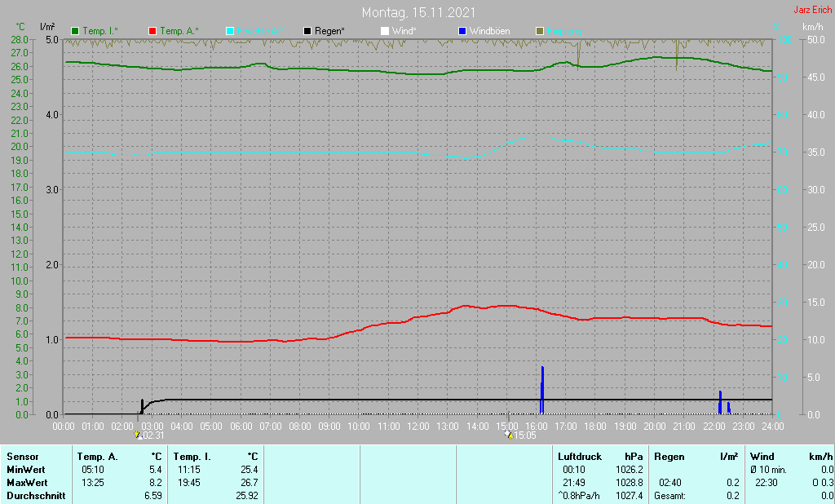Click the green Temp. I. legend swatch

(75, 32)
